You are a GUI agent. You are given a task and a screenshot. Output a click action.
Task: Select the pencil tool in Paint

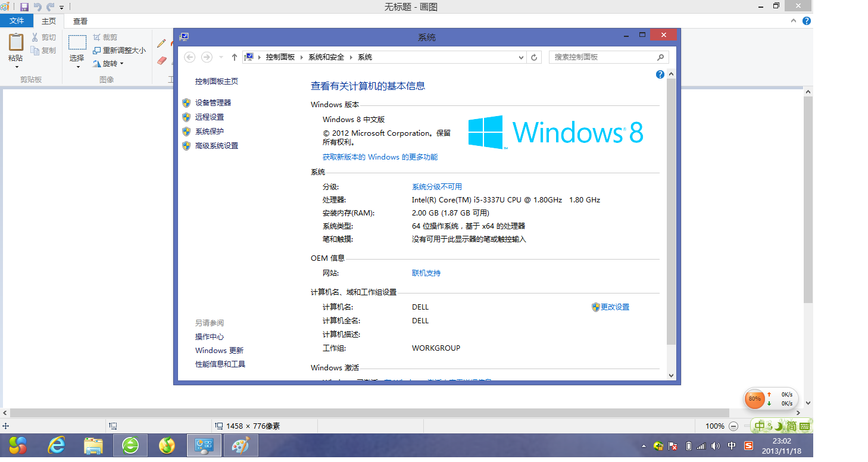(x=161, y=43)
